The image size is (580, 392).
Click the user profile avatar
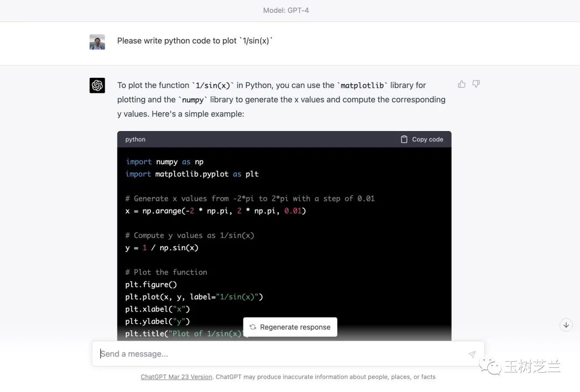tap(97, 42)
